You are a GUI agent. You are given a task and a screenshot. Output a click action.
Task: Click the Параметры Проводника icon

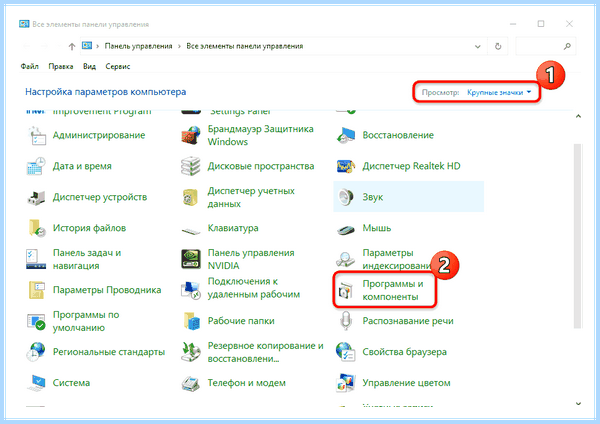tap(36, 290)
